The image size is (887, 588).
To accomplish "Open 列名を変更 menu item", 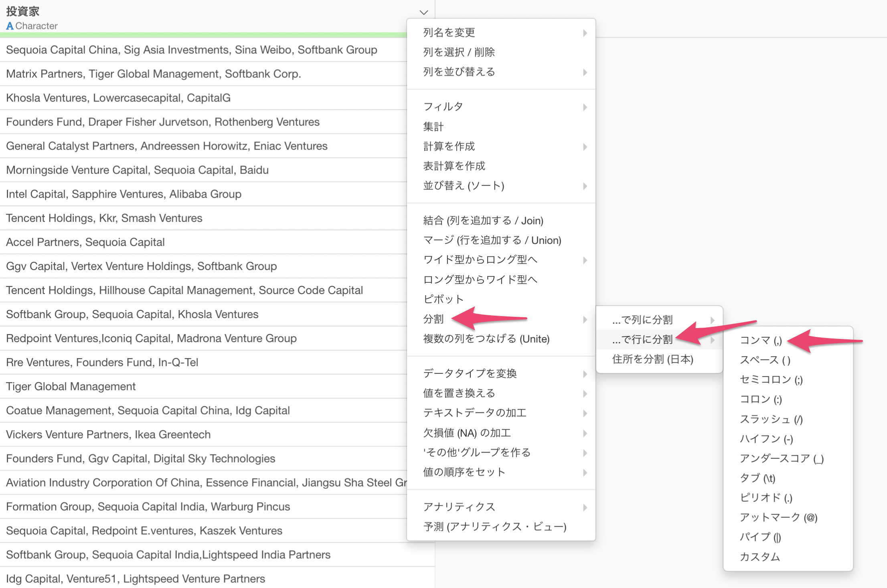I will coord(501,32).
